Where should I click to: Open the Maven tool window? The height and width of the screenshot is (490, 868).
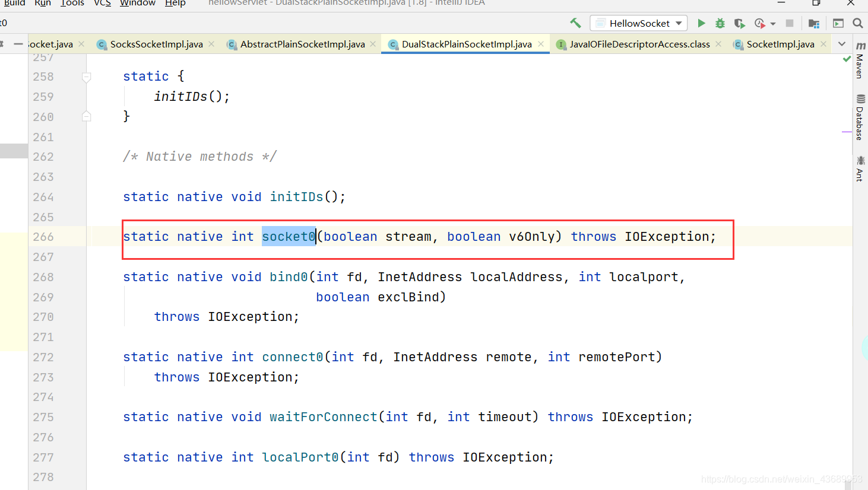(860, 61)
